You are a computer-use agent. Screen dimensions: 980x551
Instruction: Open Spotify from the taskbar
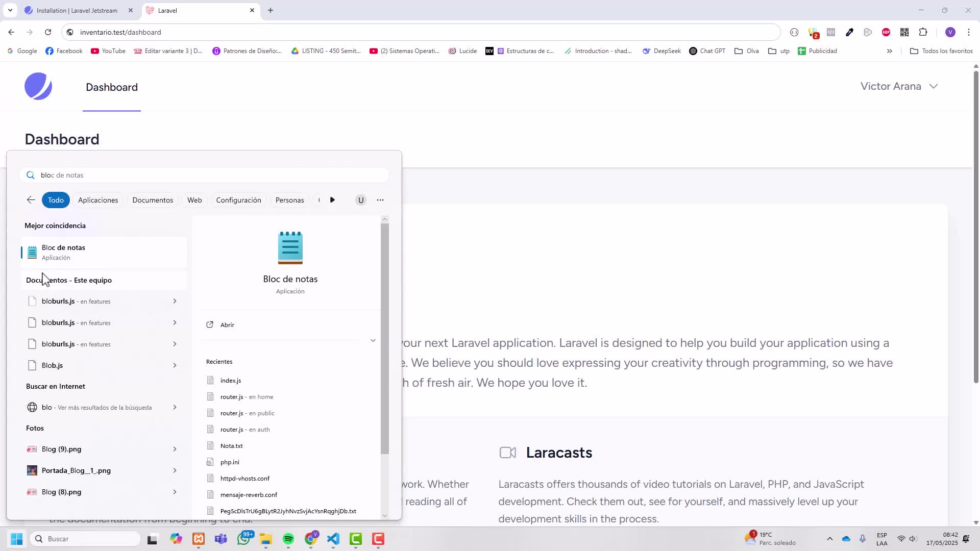(x=288, y=539)
